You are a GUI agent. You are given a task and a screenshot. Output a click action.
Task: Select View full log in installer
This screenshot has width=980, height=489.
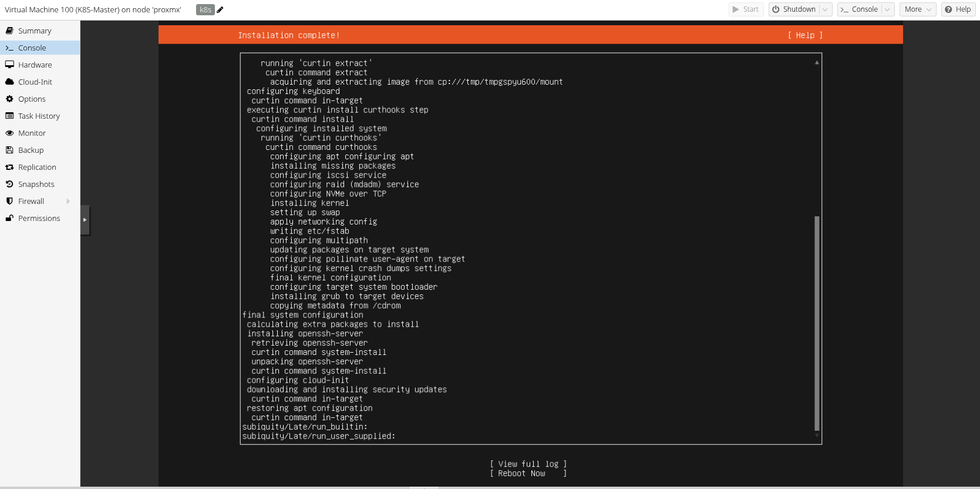[528, 464]
